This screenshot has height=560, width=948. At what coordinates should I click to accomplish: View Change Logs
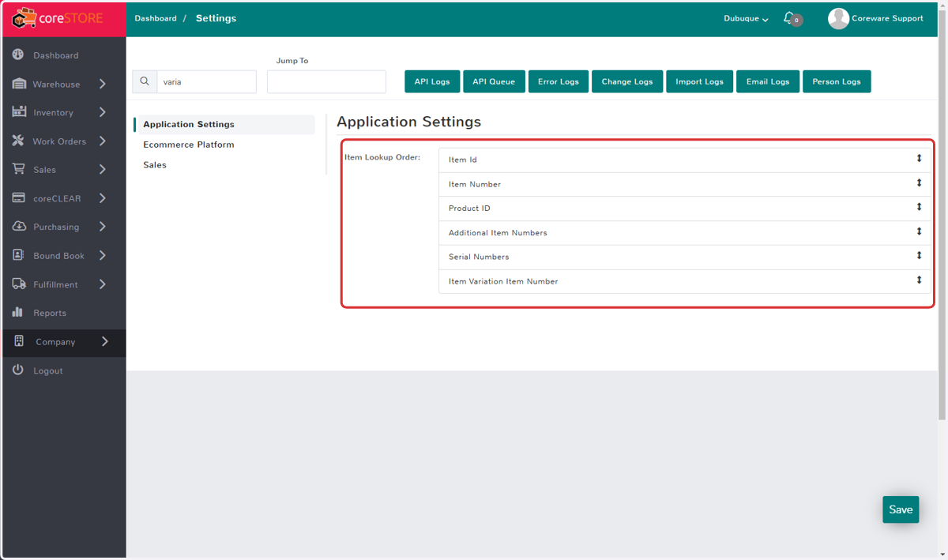[x=627, y=81]
